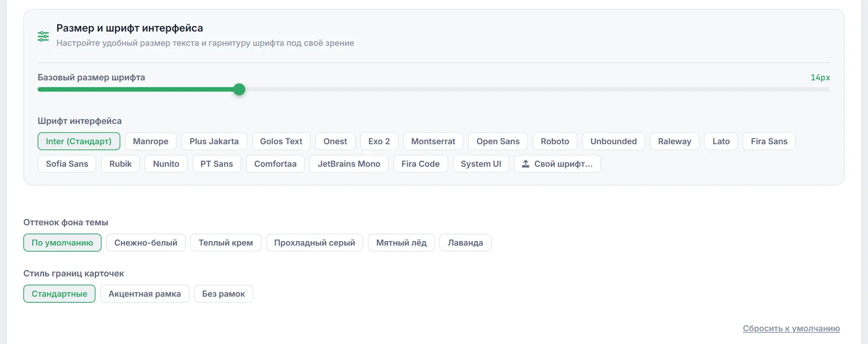Select Raleway as the font

pos(675,141)
